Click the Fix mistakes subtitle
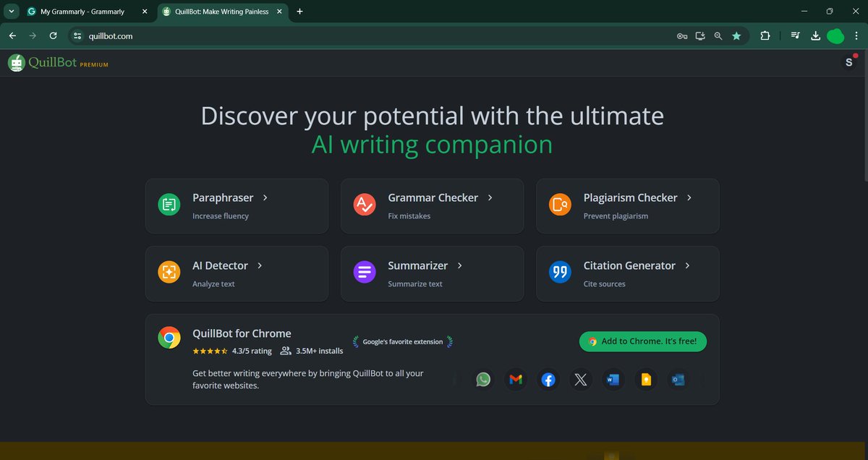The image size is (868, 460). [x=409, y=216]
